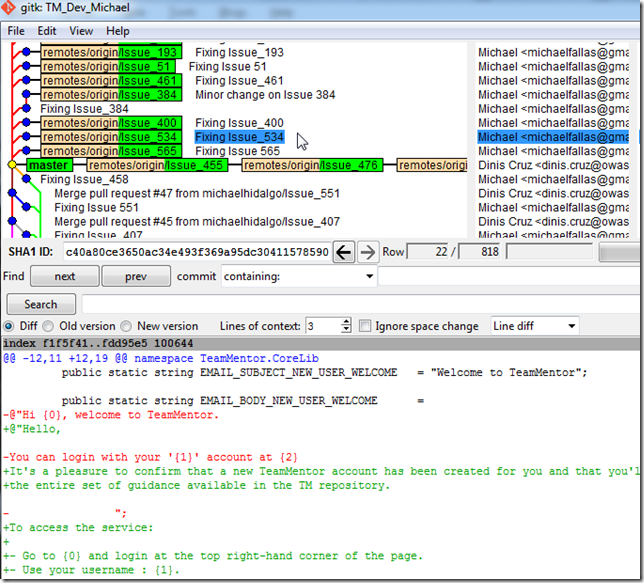
Task: Click the remotes/origin/Issue_193 branch tag
Action: 111,52
